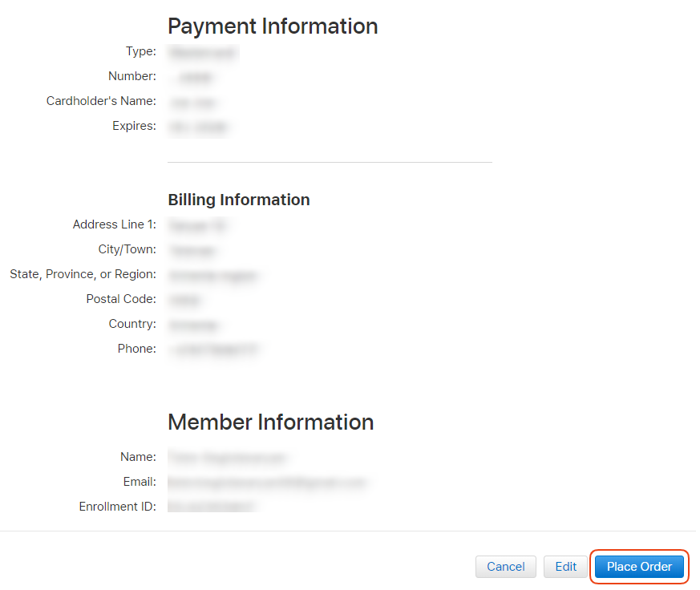Image resolution: width=700 pixels, height=590 pixels.
Task: Select the card Number label
Action: pos(132,76)
